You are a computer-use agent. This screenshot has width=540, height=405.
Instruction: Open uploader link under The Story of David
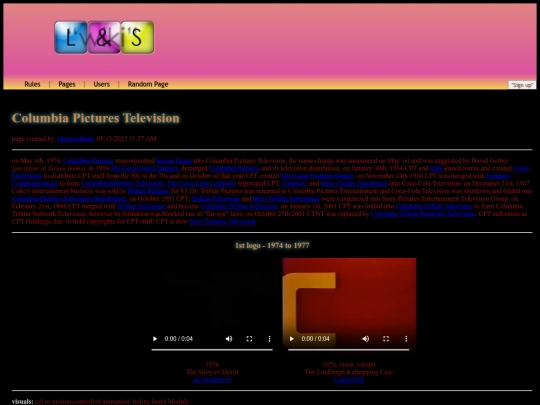tap(212, 380)
